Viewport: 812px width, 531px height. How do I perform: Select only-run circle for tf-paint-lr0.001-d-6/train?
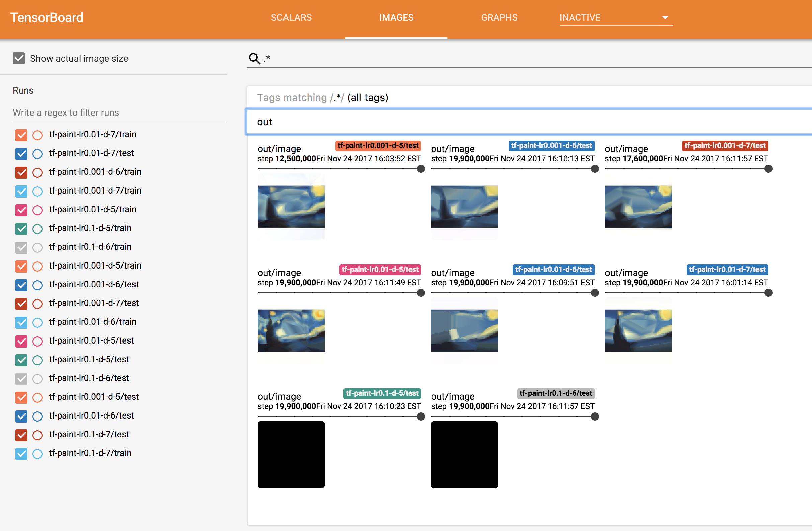click(x=37, y=173)
